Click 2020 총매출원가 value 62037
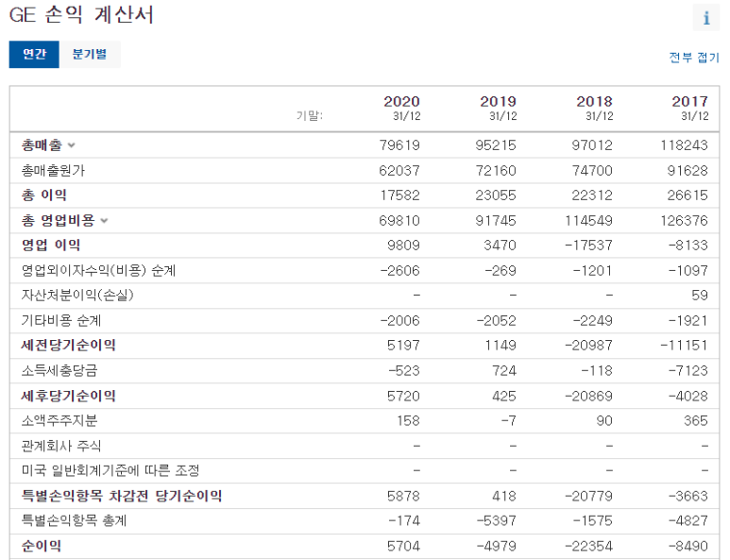The width and height of the screenshot is (730, 560). (x=399, y=170)
